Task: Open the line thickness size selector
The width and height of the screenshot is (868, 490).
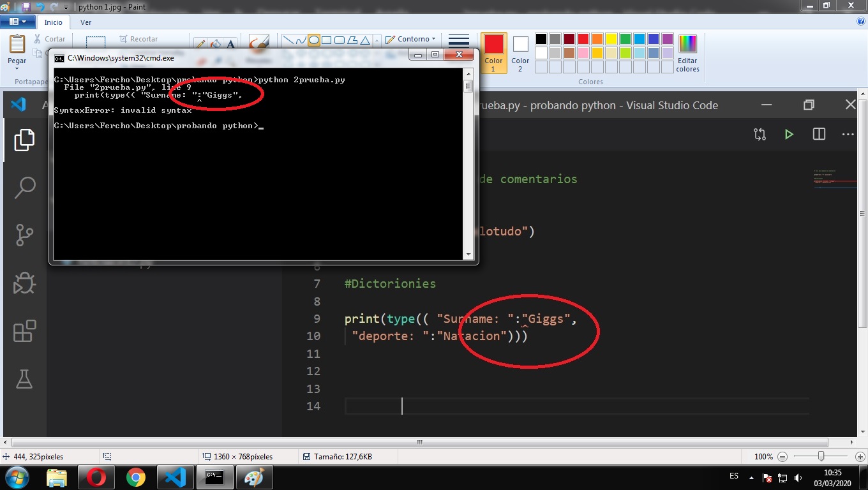Action: click(x=459, y=41)
